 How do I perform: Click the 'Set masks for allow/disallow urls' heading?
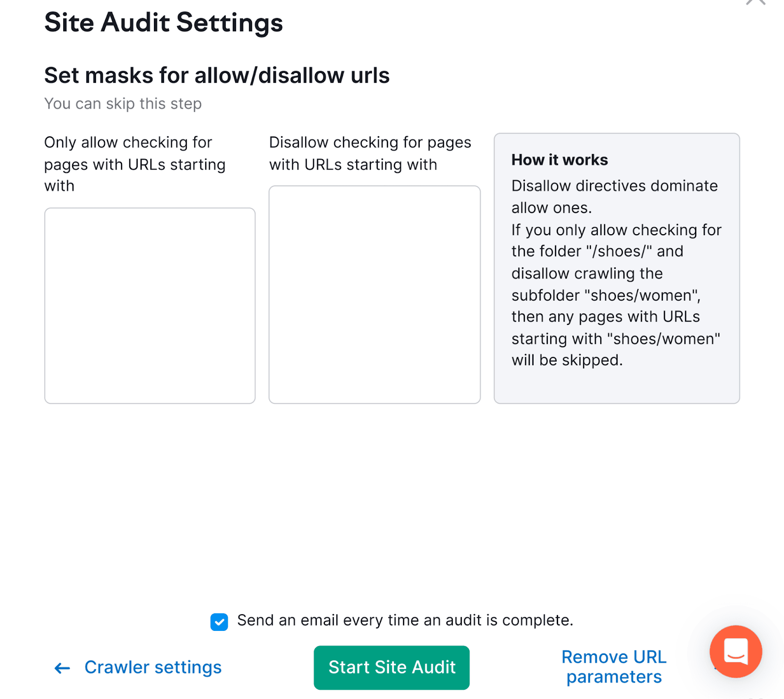click(217, 75)
